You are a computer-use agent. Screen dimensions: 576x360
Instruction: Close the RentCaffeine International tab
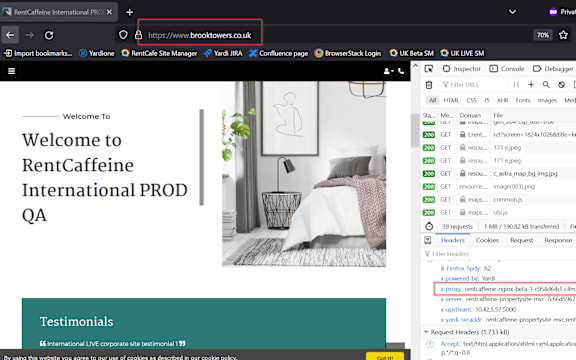point(109,12)
